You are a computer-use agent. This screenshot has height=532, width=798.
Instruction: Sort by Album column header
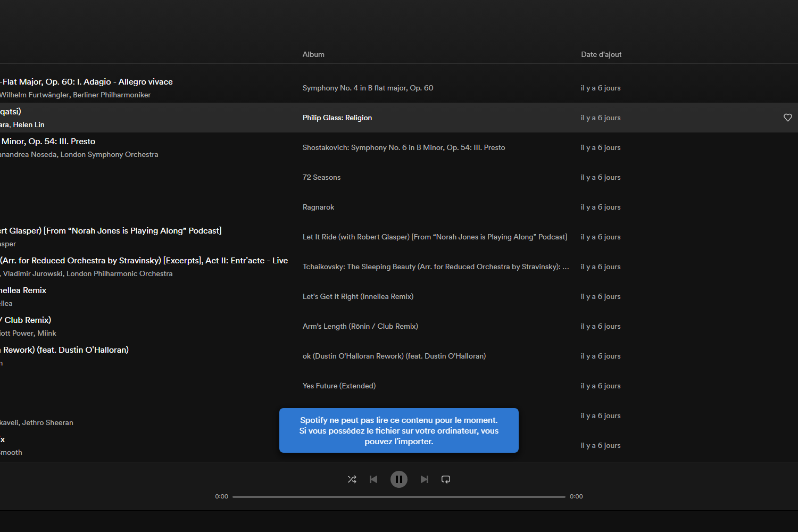coord(313,54)
